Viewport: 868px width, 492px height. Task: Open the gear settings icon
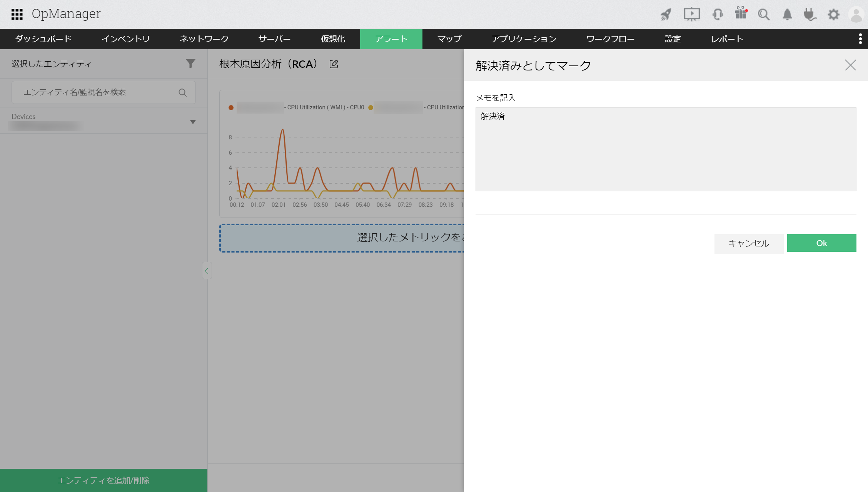833,15
